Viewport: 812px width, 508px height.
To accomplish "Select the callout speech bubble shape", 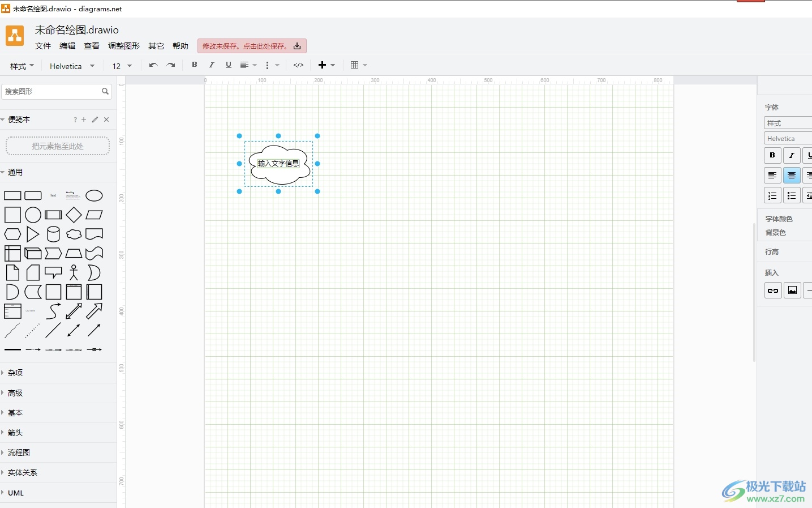I will pos(53,273).
